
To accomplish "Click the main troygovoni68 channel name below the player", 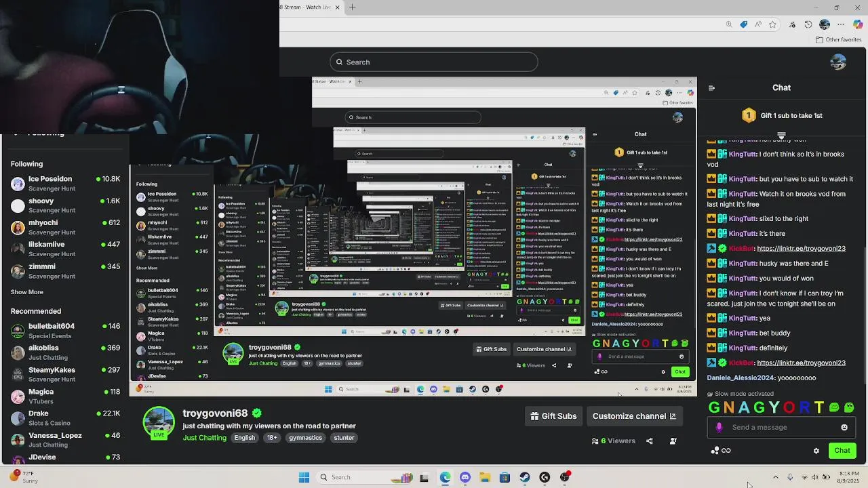I will [x=215, y=413].
